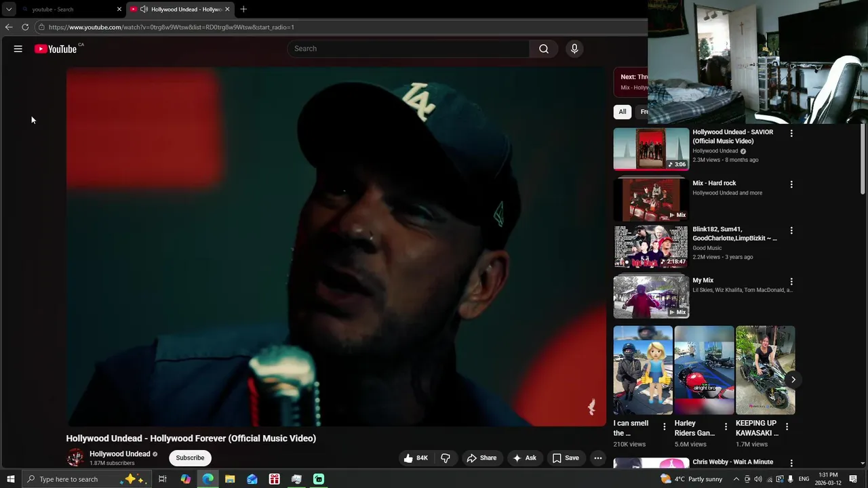This screenshot has height=488, width=868.
Task: Open the My Mix playlist thumbnail
Action: click(x=651, y=297)
